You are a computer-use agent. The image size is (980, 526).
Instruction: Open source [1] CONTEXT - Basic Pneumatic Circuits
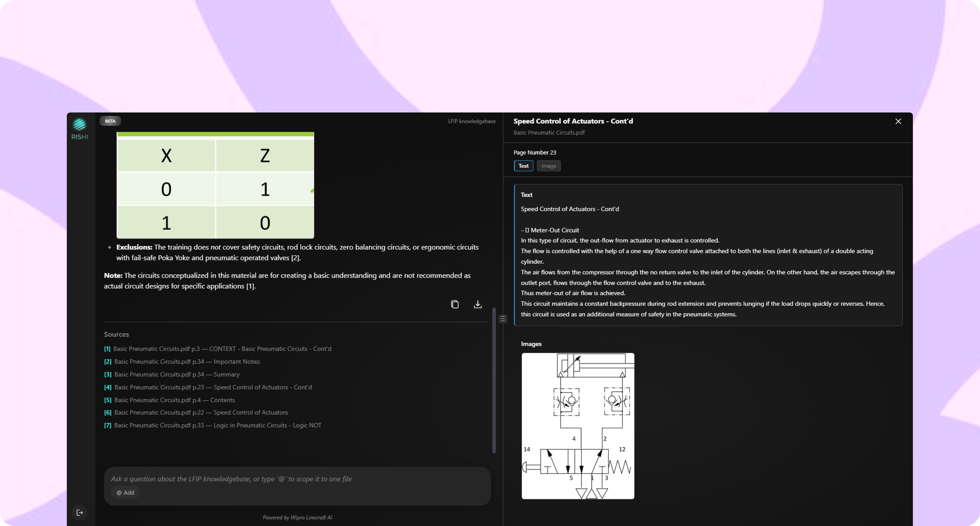tap(218, 349)
